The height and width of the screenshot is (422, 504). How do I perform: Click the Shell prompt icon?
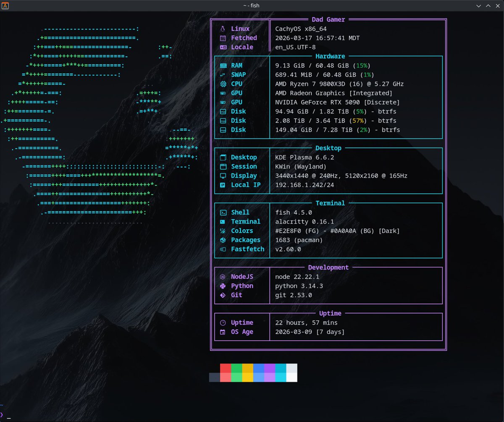[x=223, y=213]
